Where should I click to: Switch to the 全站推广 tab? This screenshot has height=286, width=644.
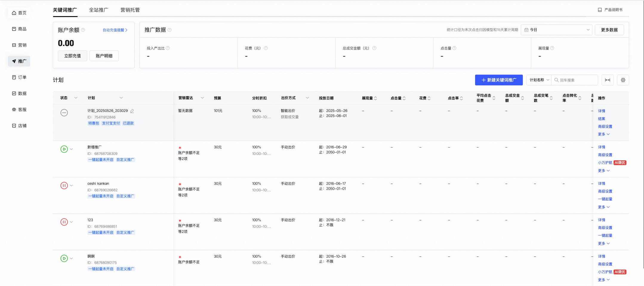click(x=99, y=10)
